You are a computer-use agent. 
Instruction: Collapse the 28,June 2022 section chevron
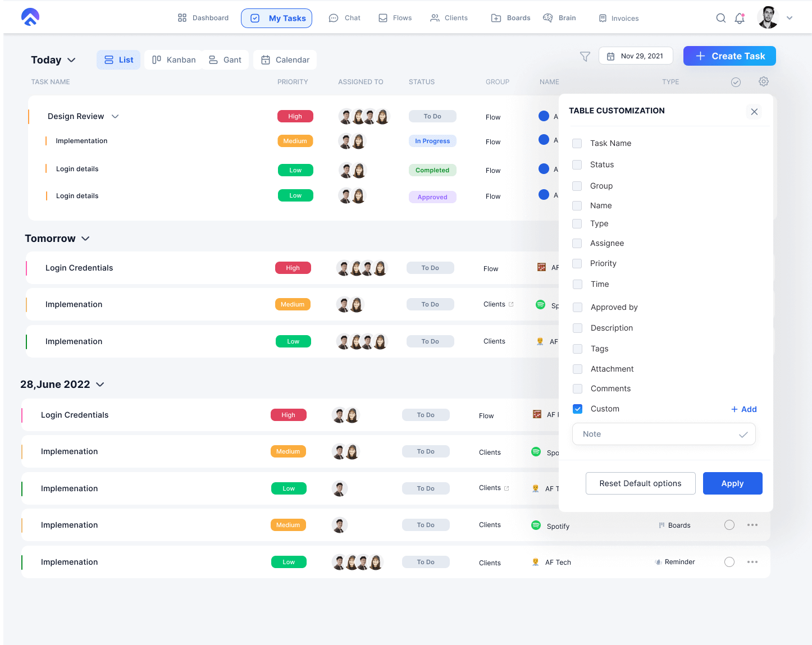100,385
